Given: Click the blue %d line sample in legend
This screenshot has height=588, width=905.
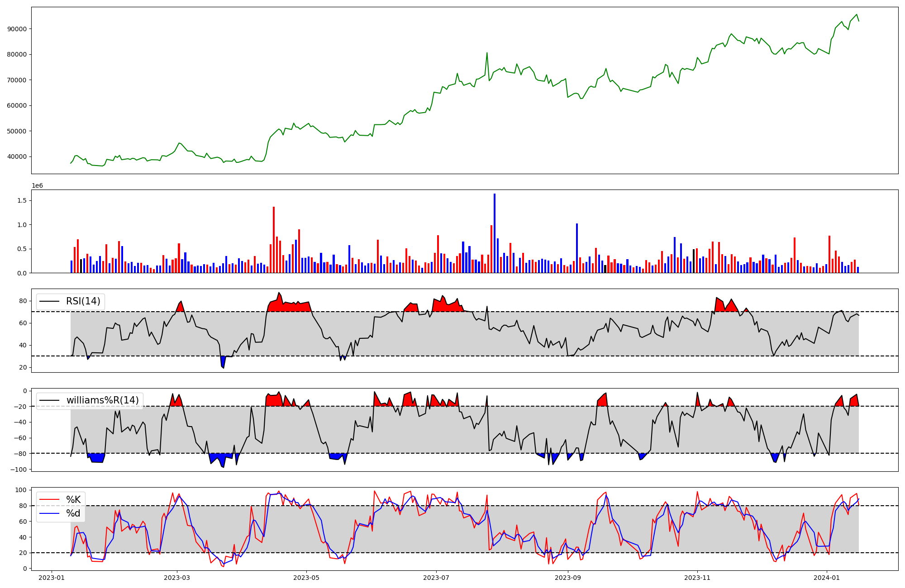Looking at the screenshot, I should point(50,514).
